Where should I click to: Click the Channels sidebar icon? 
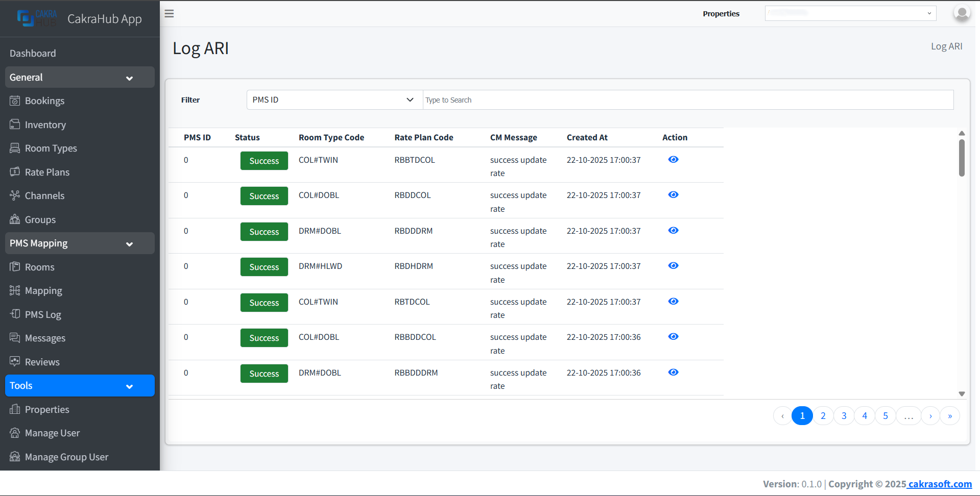[15, 195]
